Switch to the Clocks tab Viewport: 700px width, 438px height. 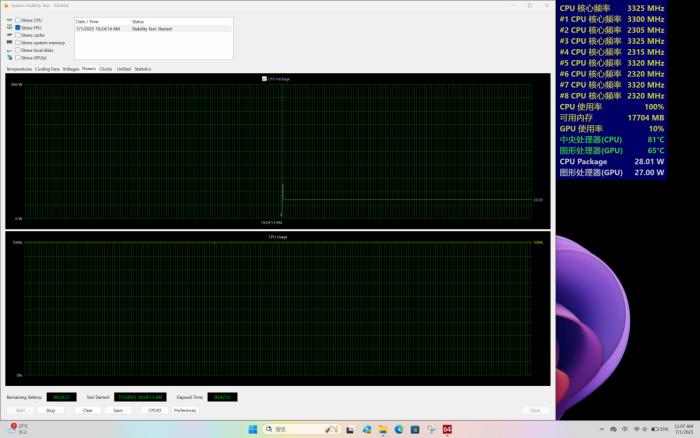pyautogui.click(x=106, y=69)
